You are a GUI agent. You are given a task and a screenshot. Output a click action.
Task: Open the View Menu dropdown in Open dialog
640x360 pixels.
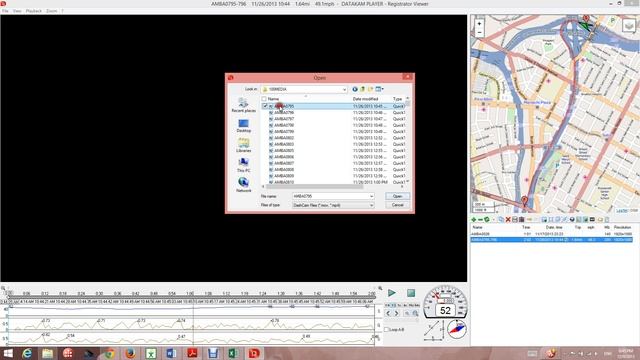[x=379, y=89]
